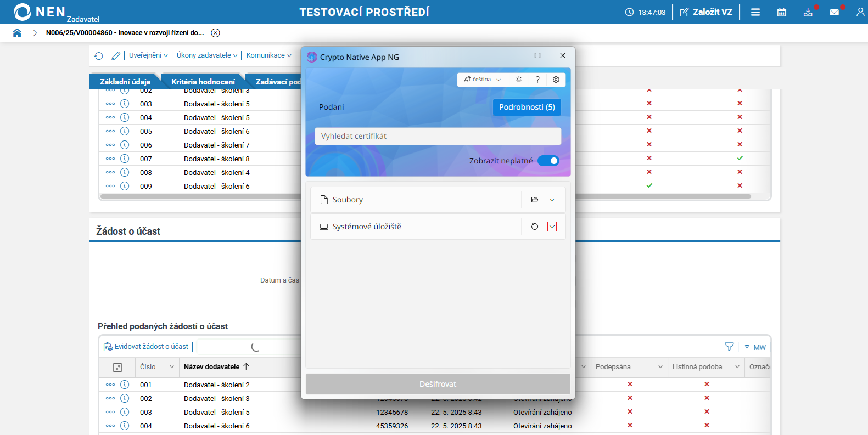This screenshot has width=868, height=435.
Task: Click cell text 'Dodavatel - školení 8'
Action: click(217, 159)
